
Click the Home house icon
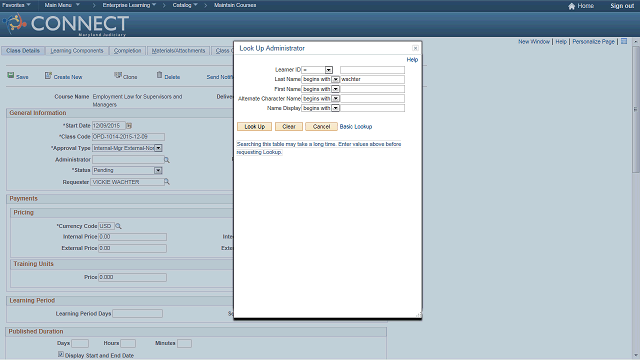[571, 6]
